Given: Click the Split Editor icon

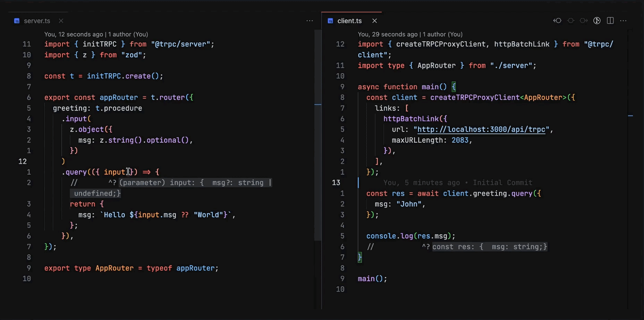Looking at the screenshot, I should pos(610,20).
